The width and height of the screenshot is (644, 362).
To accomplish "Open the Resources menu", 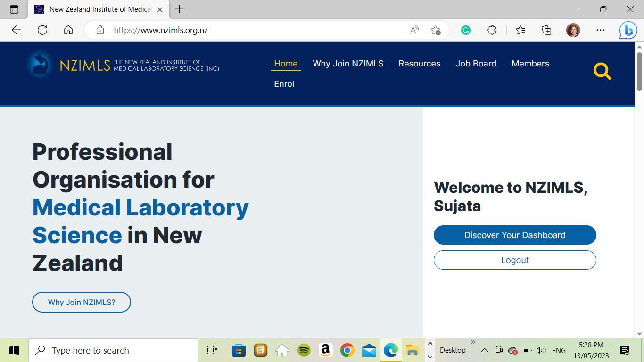I will 420,64.
